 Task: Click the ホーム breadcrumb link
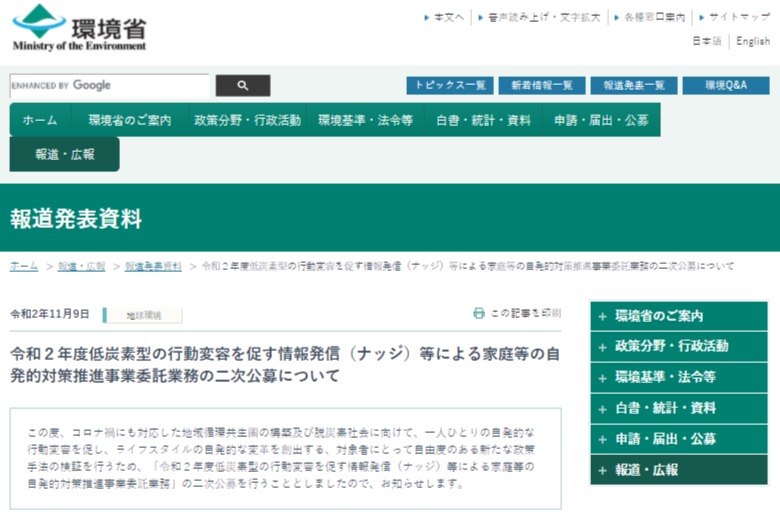tap(24, 267)
